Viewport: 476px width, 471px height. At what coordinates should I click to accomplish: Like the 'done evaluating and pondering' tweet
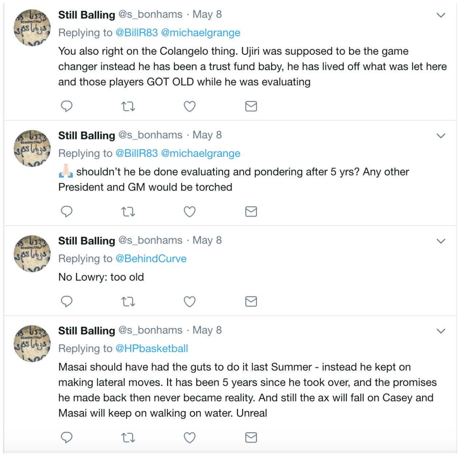pos(189,211)
